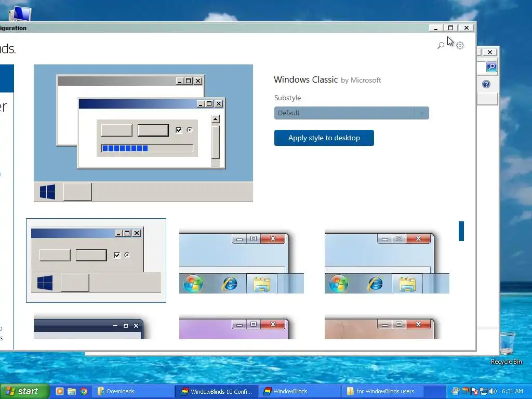Select the middle Aero style thumbnail in first row
This screenshot has width=532, height=399.
(x=241, y=261)
